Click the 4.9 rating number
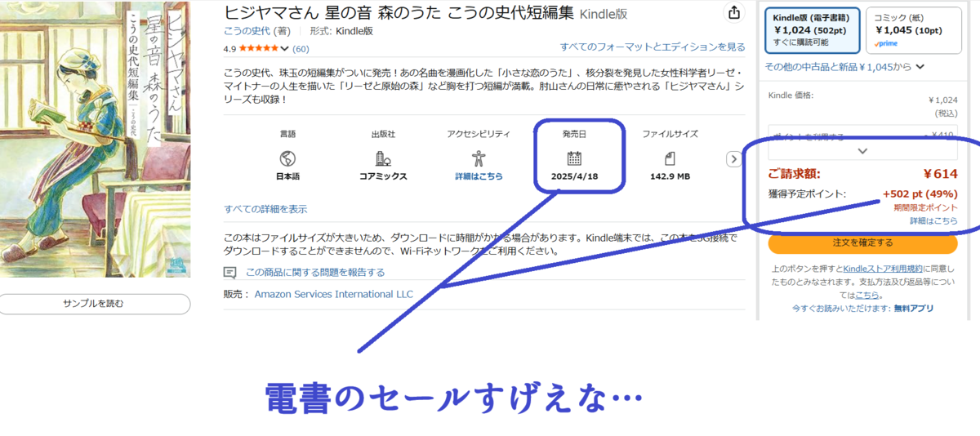The image size is (980, 436). point(229,48)
